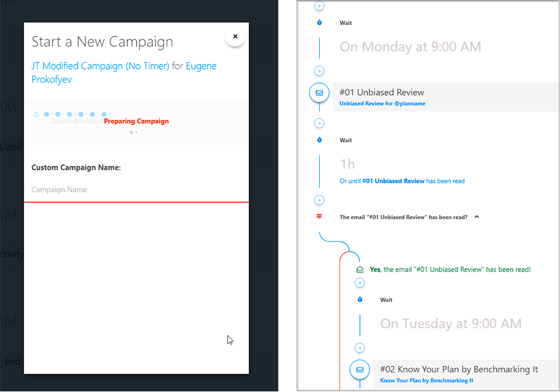Viewport: 560px width, 392px height.
Task: Select the On Tuesday at 9:00 AM wait time
Action: 450,324
